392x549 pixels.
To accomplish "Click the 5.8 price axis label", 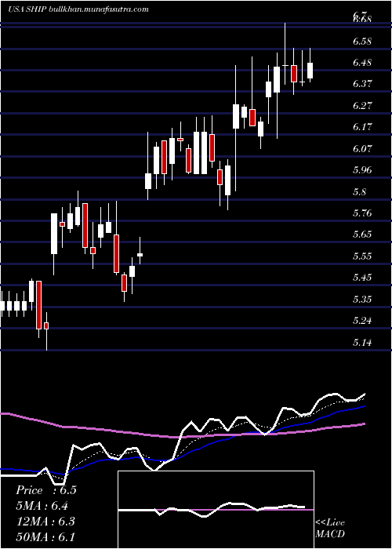I will 360,191.
